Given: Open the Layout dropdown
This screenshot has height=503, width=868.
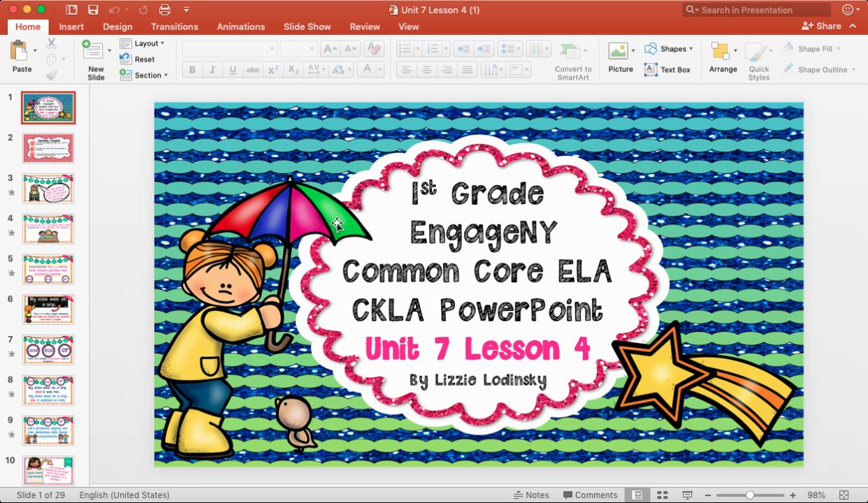Looking at the screenshot, I should pyautogui.click(x=143, y=43).
